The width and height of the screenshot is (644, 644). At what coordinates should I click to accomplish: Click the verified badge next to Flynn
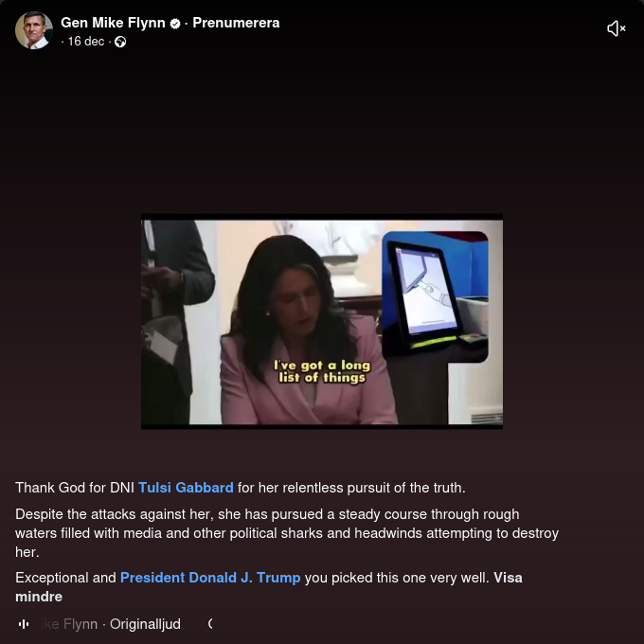175,24
